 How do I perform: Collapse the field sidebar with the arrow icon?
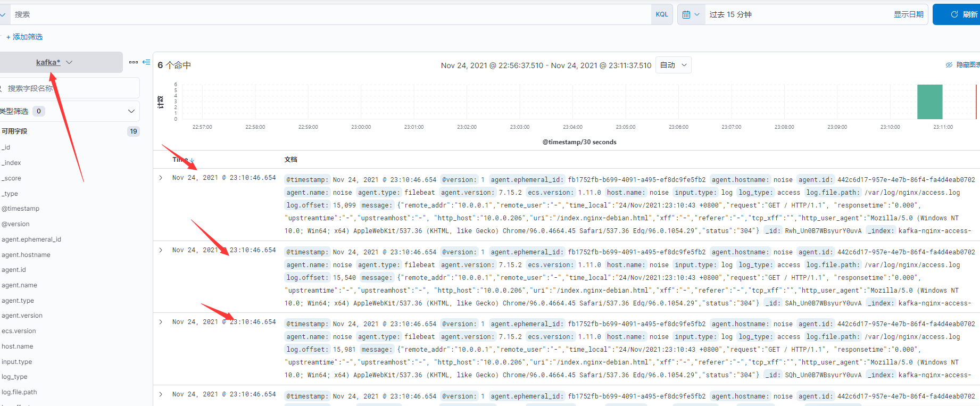pyautogui.click(x=146, y=62)
